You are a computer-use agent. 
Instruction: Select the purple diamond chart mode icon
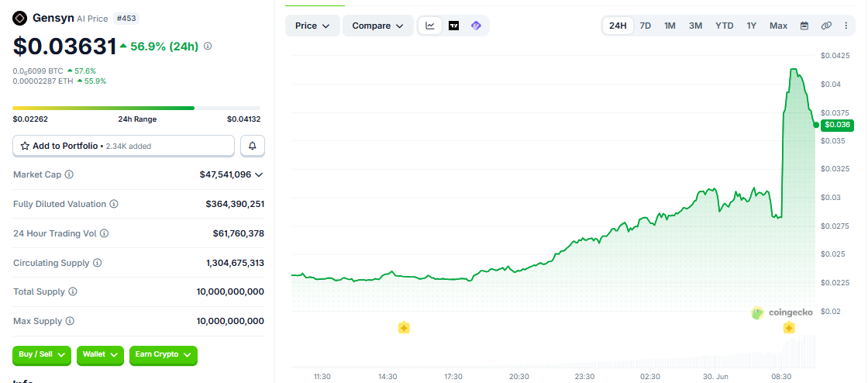476,26
